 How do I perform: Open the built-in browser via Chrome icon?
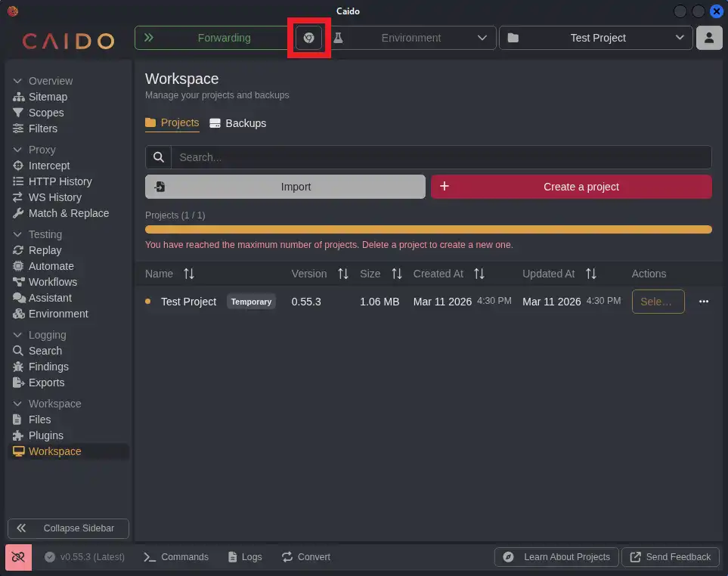(308, 38)
